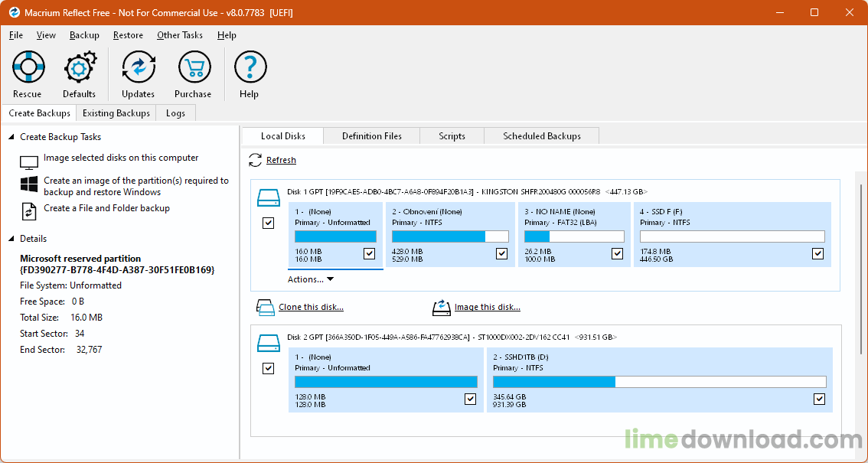Open the Actions... dropdown
This screenshot has height=463, width=868.
(311, 279)
